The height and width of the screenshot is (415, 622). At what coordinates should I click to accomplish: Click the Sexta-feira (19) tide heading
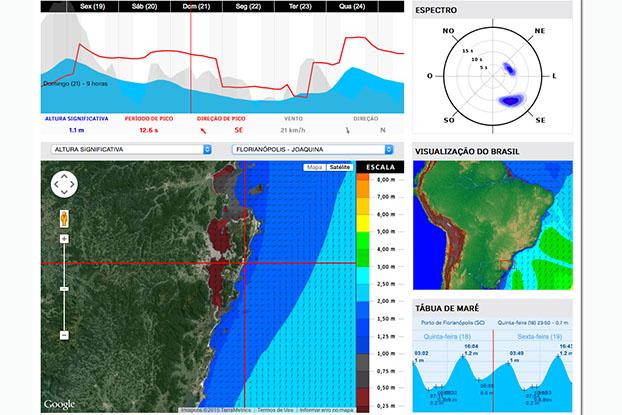coord(539,336)
